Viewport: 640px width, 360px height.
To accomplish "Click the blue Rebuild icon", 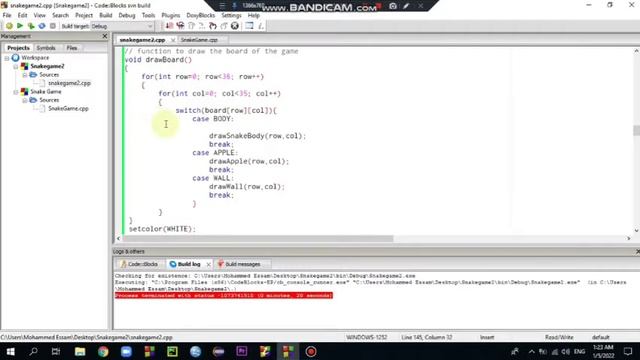I will click(42, 26).
